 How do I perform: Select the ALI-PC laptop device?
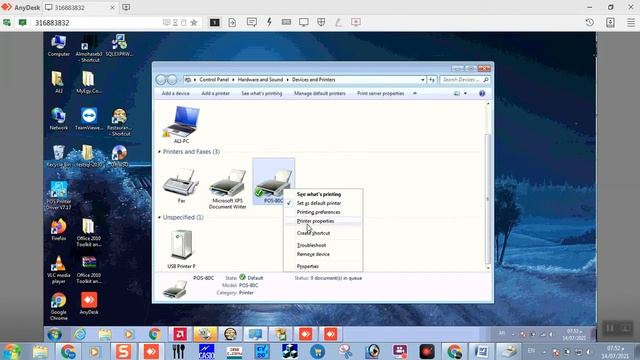(181, 124)
